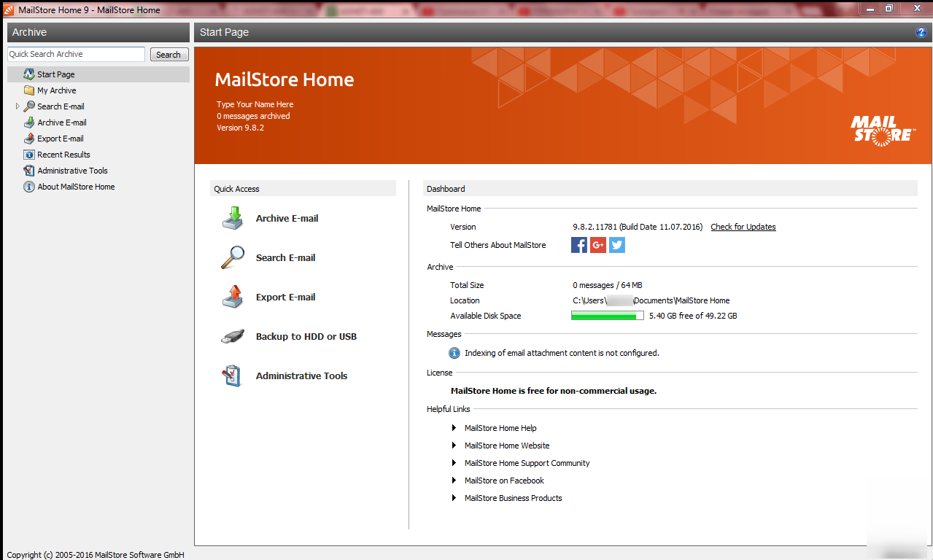
Task: Click the About MailStore Home info icon
Action: click(29, 187)
